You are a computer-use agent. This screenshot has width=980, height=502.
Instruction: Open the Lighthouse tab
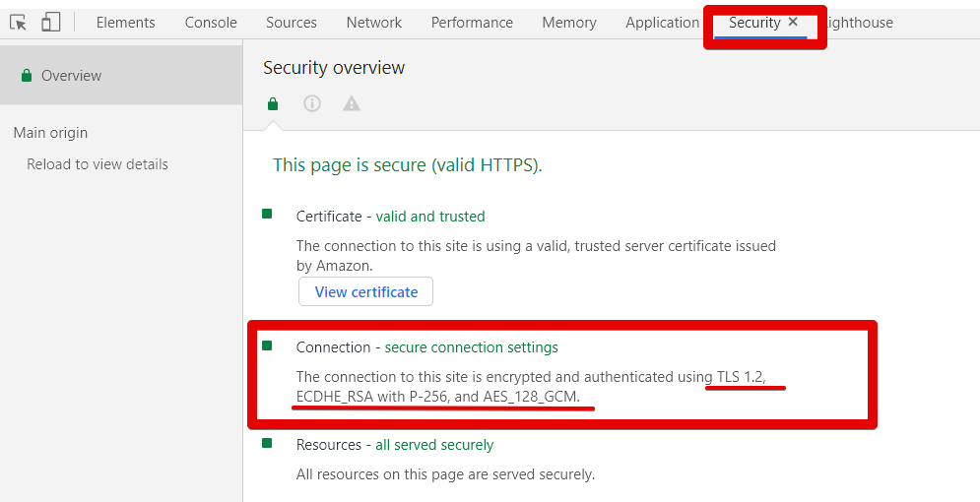pyautogui.click(x=861, y=23)
